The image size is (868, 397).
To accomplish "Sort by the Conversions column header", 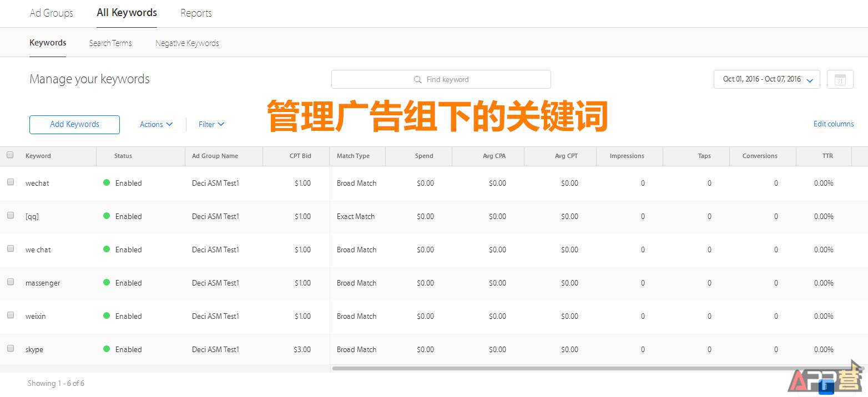I will [x=760, y=156].
